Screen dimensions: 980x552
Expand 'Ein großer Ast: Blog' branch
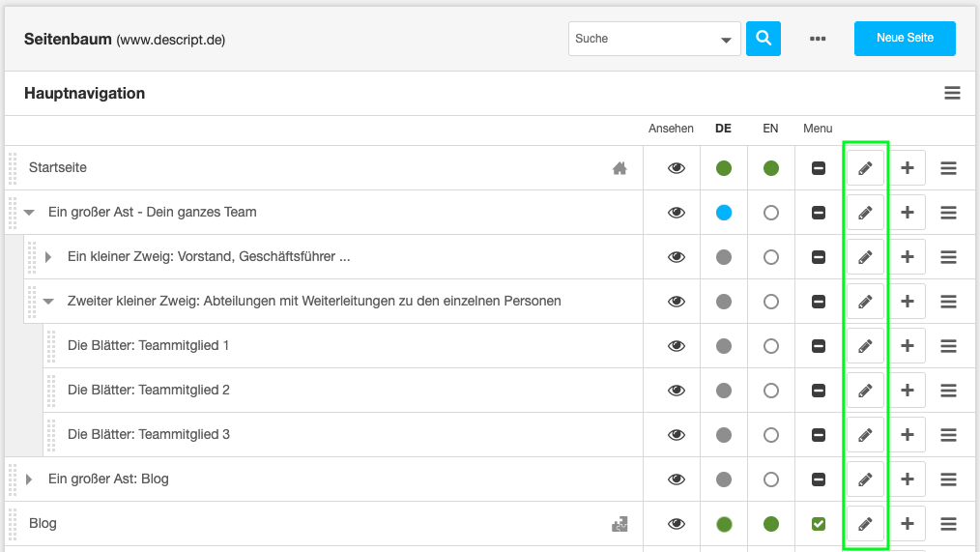tap(29, 479)
